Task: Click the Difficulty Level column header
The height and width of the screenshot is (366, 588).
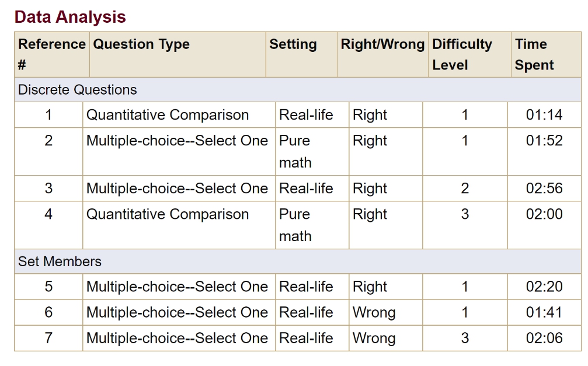Action: coord(462,54)
